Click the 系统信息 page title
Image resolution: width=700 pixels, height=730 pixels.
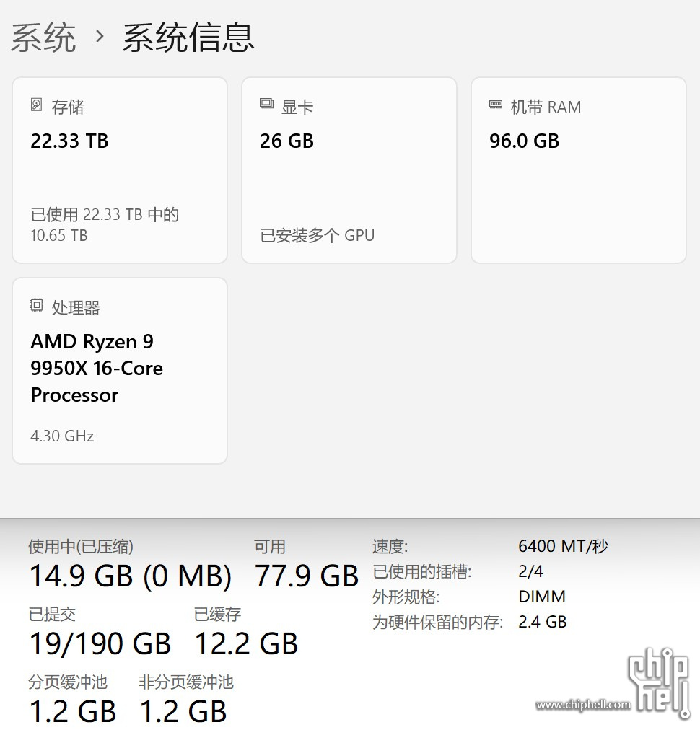pos(188,38)
